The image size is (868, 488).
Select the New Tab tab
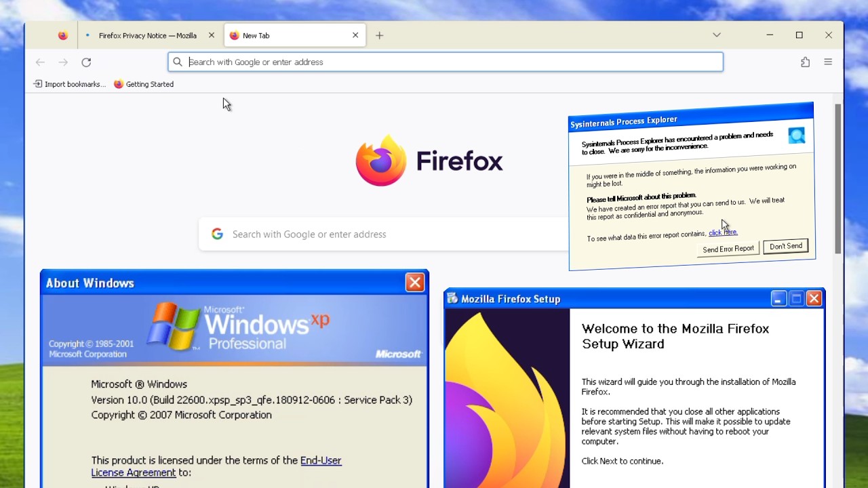click(x=295, y=35)
